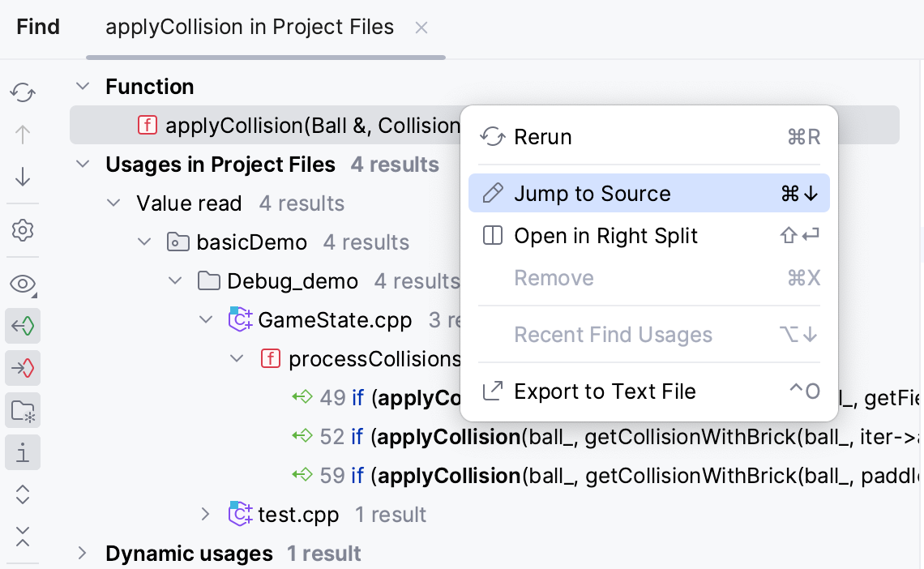The image size is (924, 569).
Task: Expand the Dynamic usages section
Action: [x=82, y=554]
